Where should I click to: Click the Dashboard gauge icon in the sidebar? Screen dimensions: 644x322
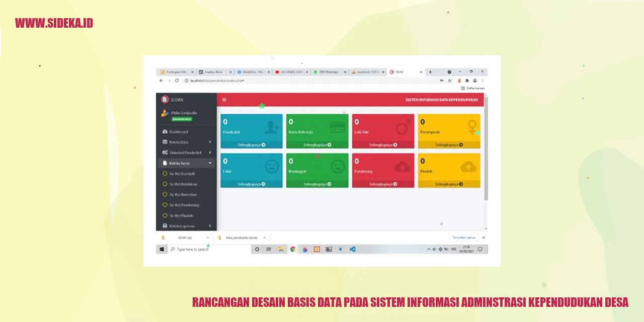[165, 132]
